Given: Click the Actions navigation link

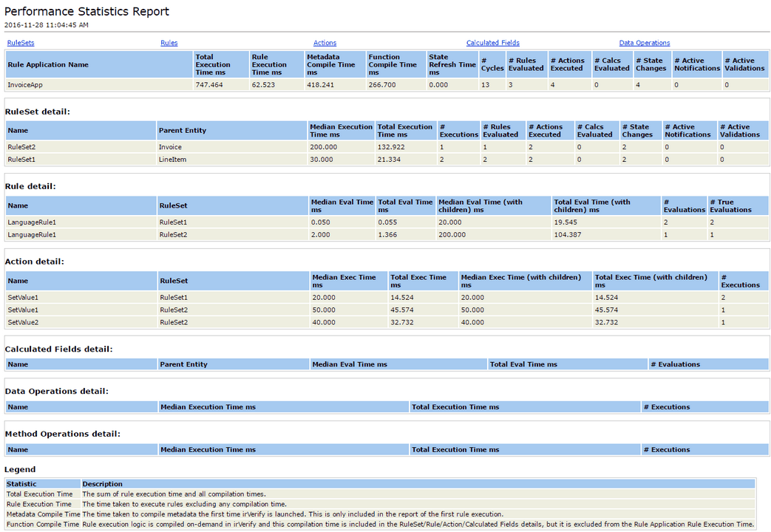Looking at the screenshot, I should pyautogui.click(x=325, y=43).
